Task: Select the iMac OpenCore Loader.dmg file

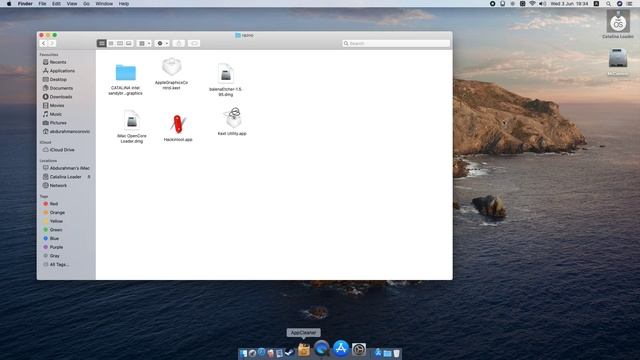Action: click(131, 127)
